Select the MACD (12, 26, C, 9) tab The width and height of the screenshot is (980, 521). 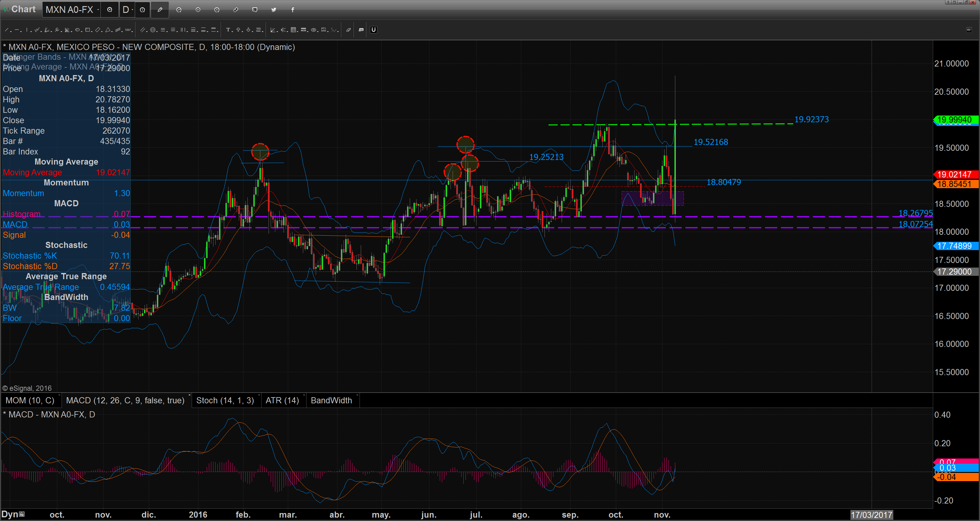point(125,401)
